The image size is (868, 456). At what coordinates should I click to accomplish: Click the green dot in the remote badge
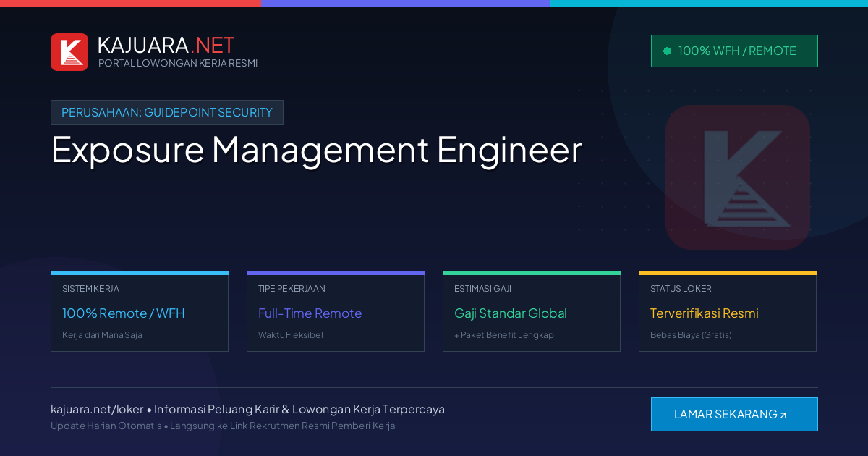click(x=667, y=51)
